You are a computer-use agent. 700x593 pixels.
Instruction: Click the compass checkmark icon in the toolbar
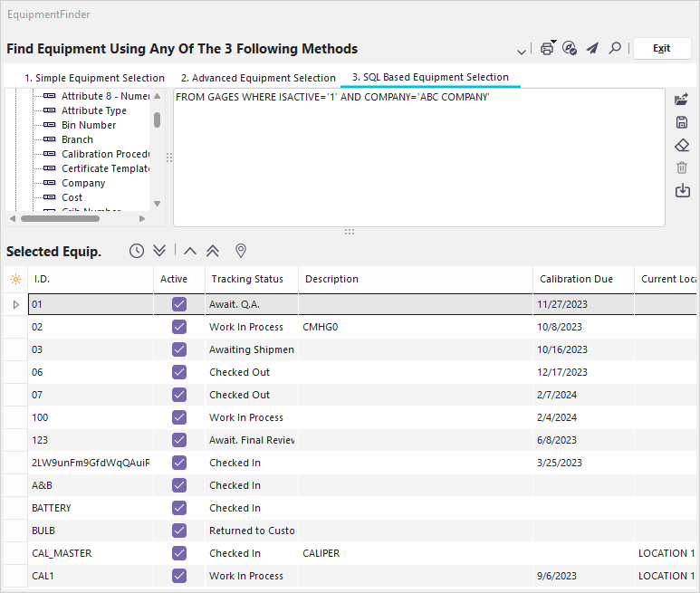point(570,49)
